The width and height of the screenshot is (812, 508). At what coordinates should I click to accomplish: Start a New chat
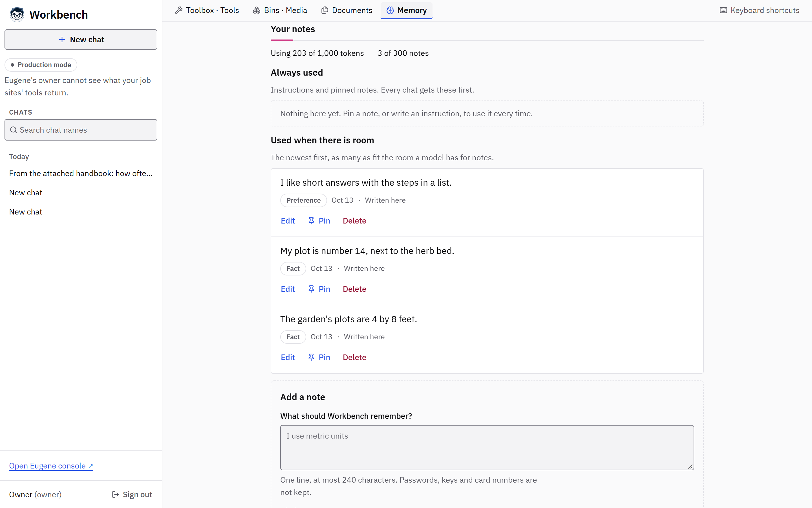(81, 40)
